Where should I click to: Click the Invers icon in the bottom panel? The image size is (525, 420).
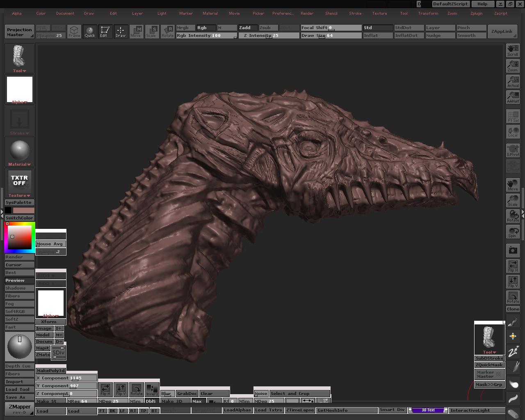coord(152,390)
